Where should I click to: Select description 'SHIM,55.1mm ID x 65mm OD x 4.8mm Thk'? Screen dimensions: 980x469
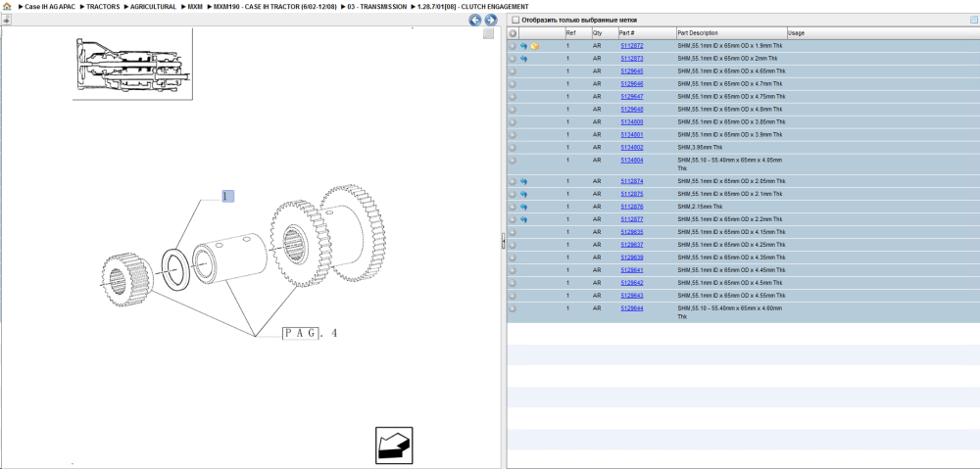pyautogui.click(x=730, y=110)
